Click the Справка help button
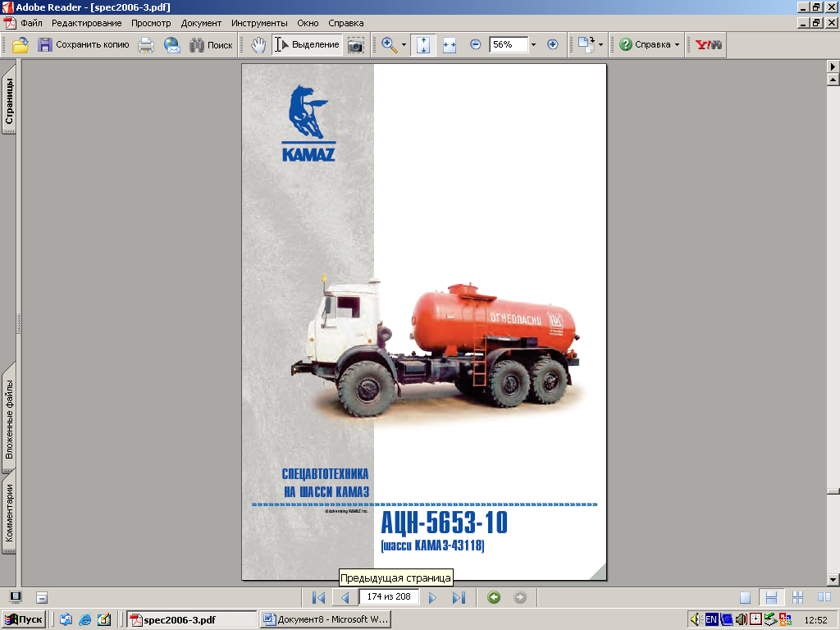The image size is (840, 630). coord(645,45)
